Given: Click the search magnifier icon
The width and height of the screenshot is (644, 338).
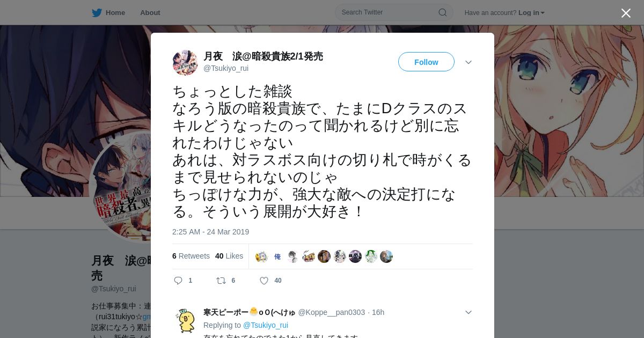Looking at the screenshot, I should (443, 12).
